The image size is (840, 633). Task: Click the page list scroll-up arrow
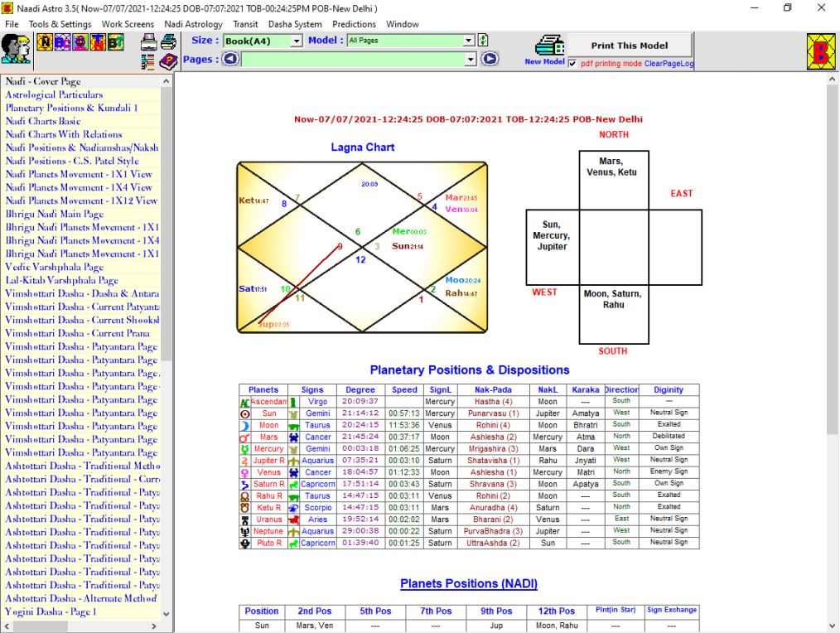(166, 81)
